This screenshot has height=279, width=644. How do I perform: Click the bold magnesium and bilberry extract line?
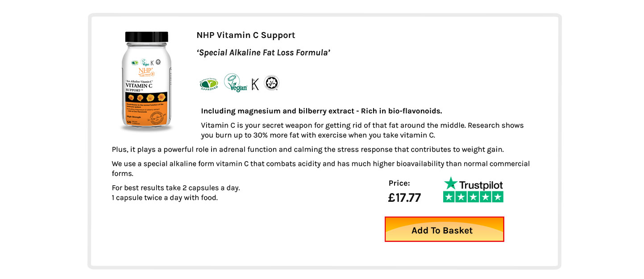pos(321,111)
